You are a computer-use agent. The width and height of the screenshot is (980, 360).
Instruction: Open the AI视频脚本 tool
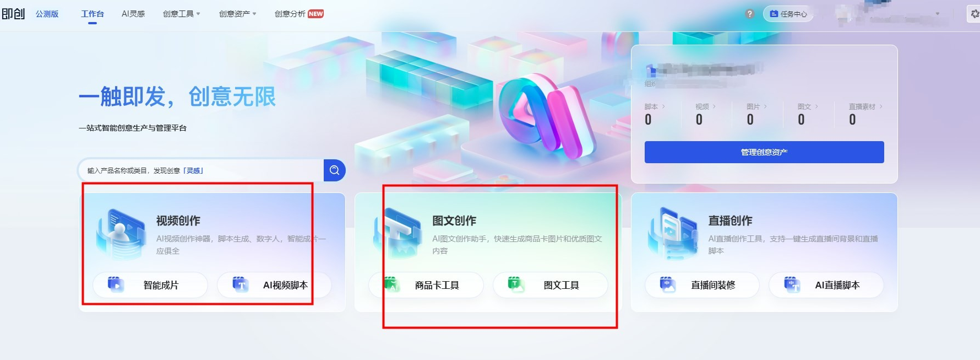(x=274, y=285)
